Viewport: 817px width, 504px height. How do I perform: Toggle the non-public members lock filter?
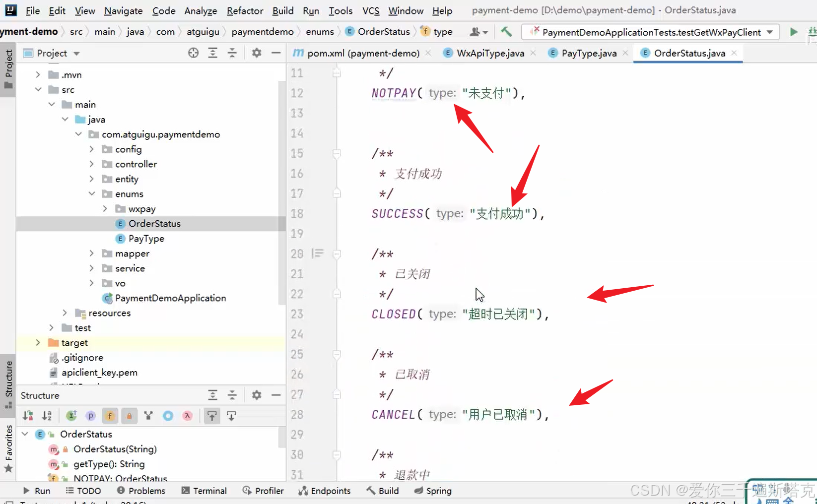pyautogui.click(x=129, y=416)
